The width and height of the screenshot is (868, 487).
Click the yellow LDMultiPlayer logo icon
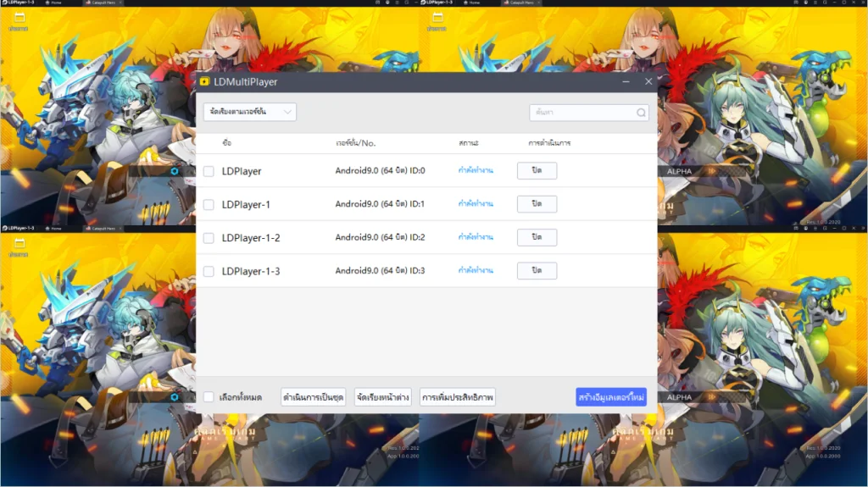(205, 81)
